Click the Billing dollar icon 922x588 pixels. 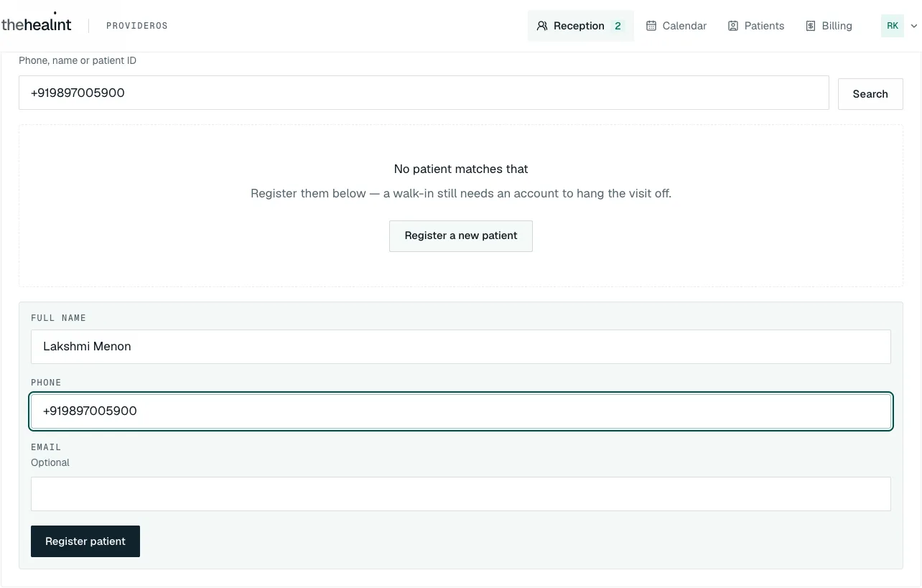coord(811,26)
